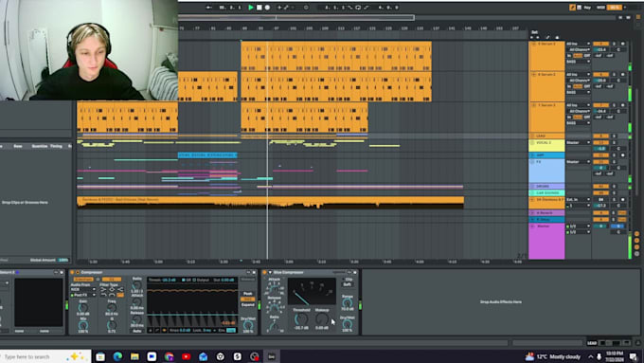Toggle Automation Arm icon in transport

click(x=286, y=8)
